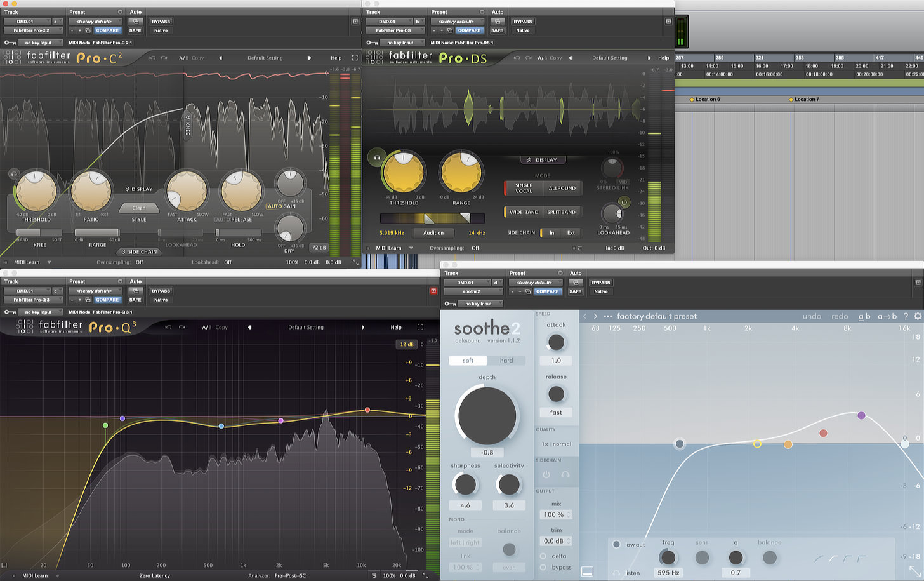
Task: Open soothe2 preset three-dots menu
Action: 608,316
